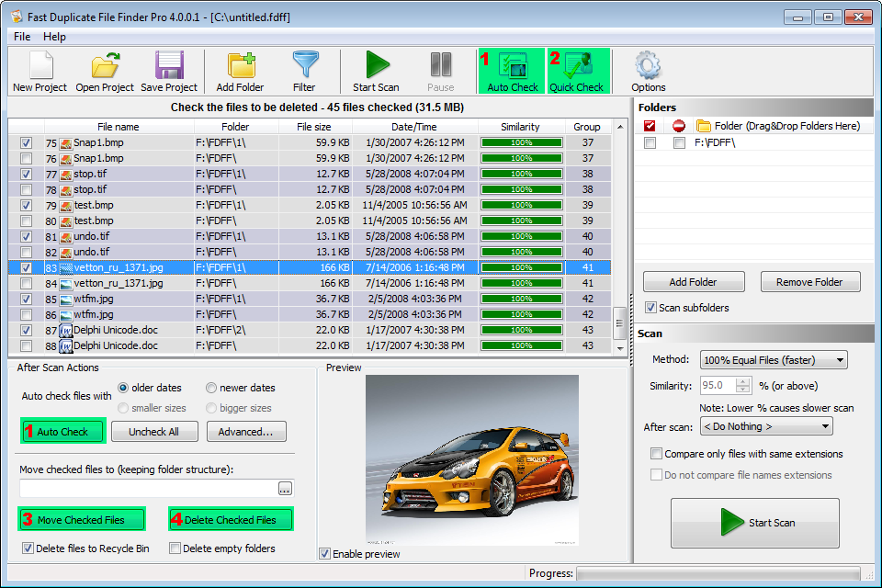Image resolution: width=882 pixels, height=588 pixels.
Task: Click the icon of row 77 stop.tif
Action: (x=66, y=175)
